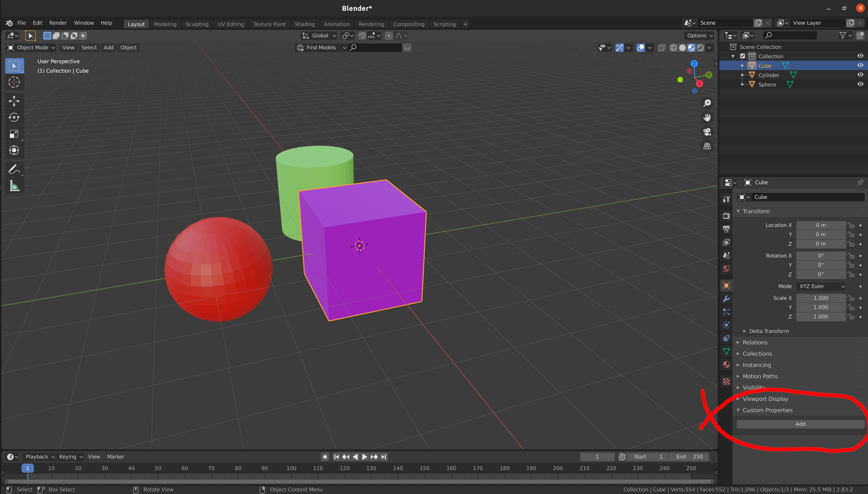This screenshot has width=868, height=494.
Task: Hide the Cylinder in outliner
Action: (860, 75)
